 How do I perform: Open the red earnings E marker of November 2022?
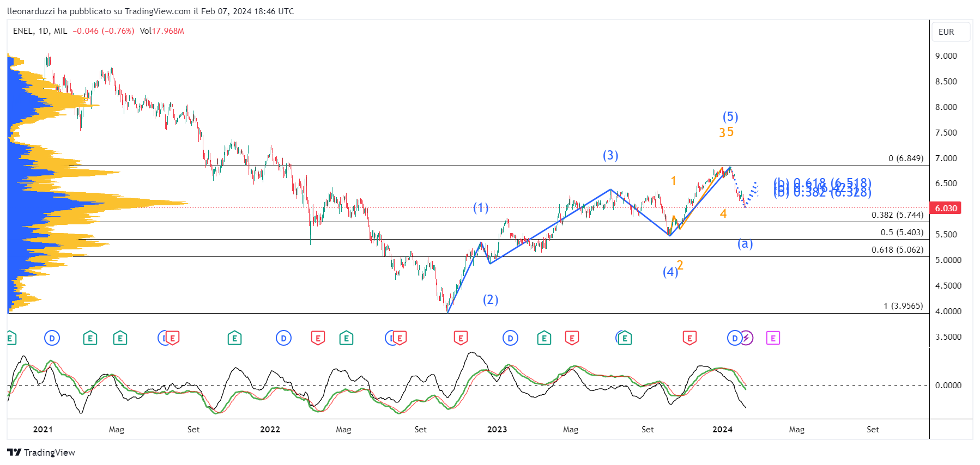pos(461,338)
